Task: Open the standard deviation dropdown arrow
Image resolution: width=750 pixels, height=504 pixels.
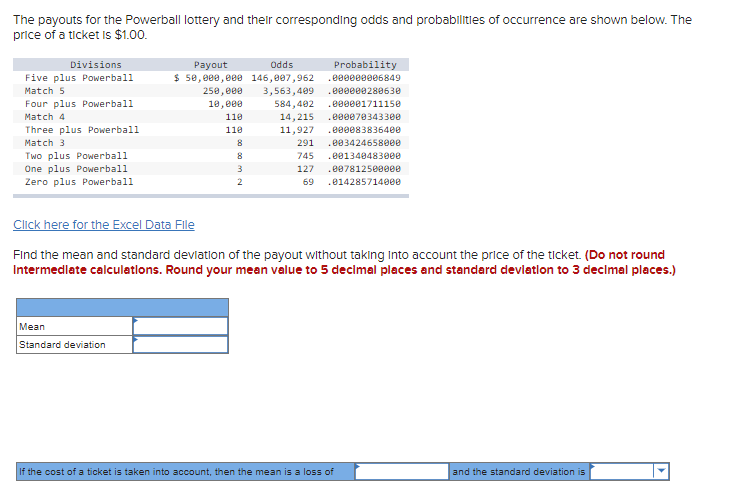Action: [661, 471]
